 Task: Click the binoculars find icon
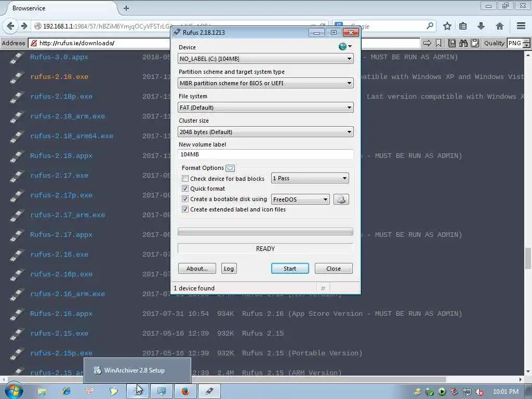[463, 43]
